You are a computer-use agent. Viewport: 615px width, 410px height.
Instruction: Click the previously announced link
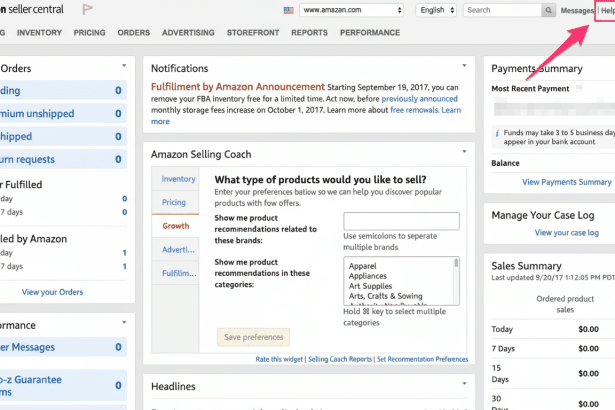[x=419, y=99]
